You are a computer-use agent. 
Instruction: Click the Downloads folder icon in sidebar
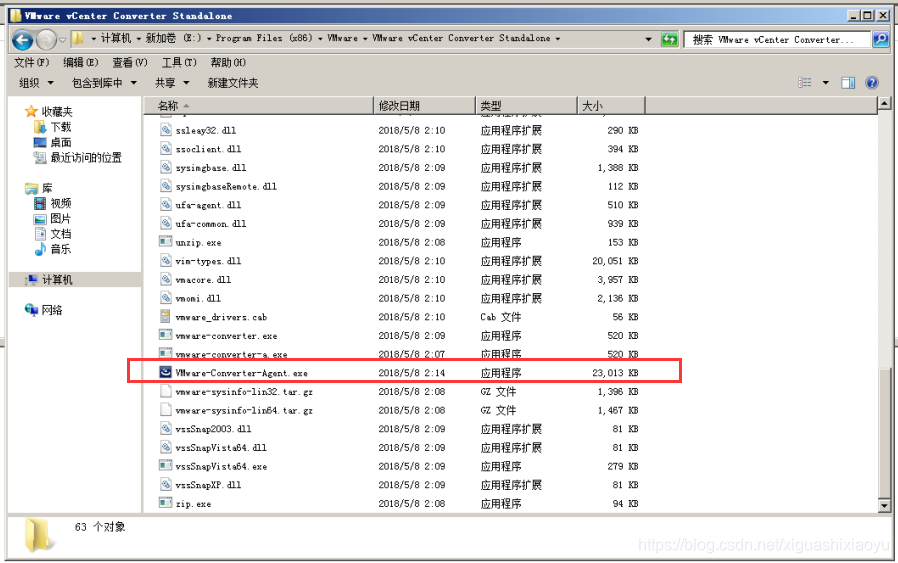[x=40, y=127]
